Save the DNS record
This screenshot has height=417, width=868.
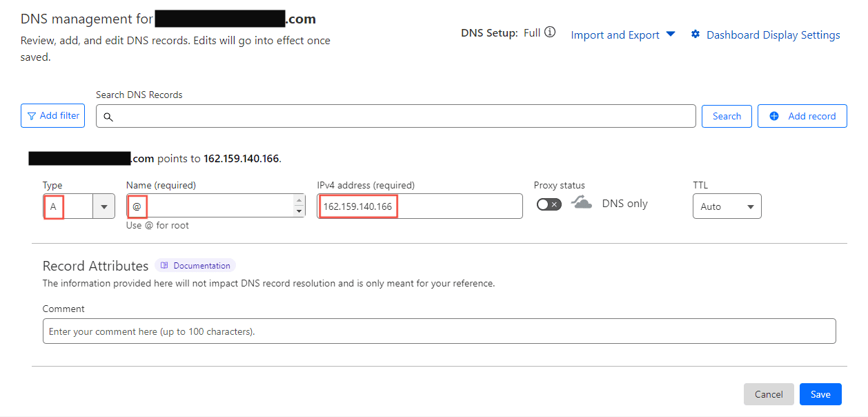tap(820, 394)
